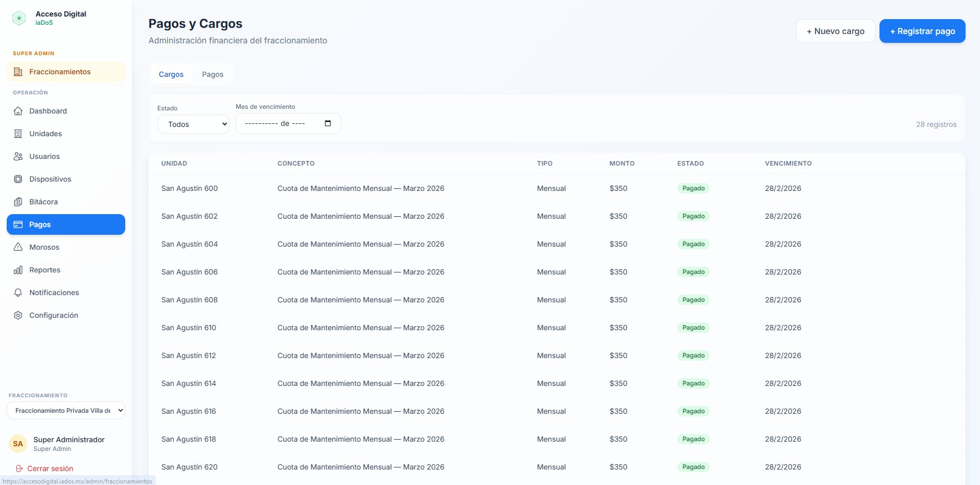Select the Cargos tab
Viewport: 980px width, 485px height.
pyautogui.click(x=171, y=74)
